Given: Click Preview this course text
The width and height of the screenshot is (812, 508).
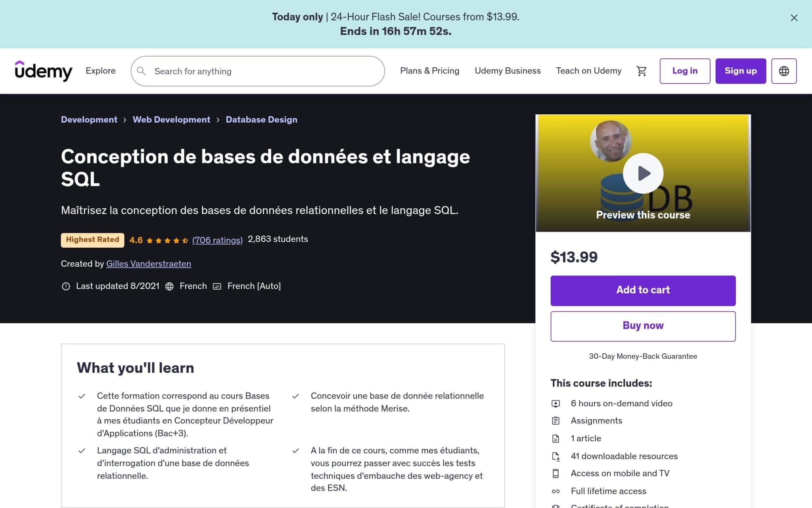Looking at the screenshot, I should pos(643,215).
